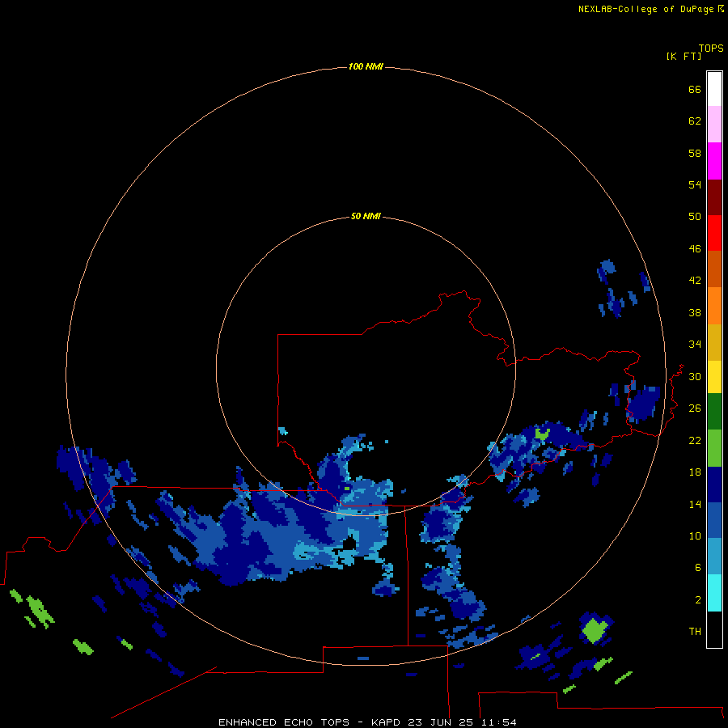Click the navy 18 kft legend swatch
Image resolution: width=728 pixels, height=728 pixels.
[714, 485]
